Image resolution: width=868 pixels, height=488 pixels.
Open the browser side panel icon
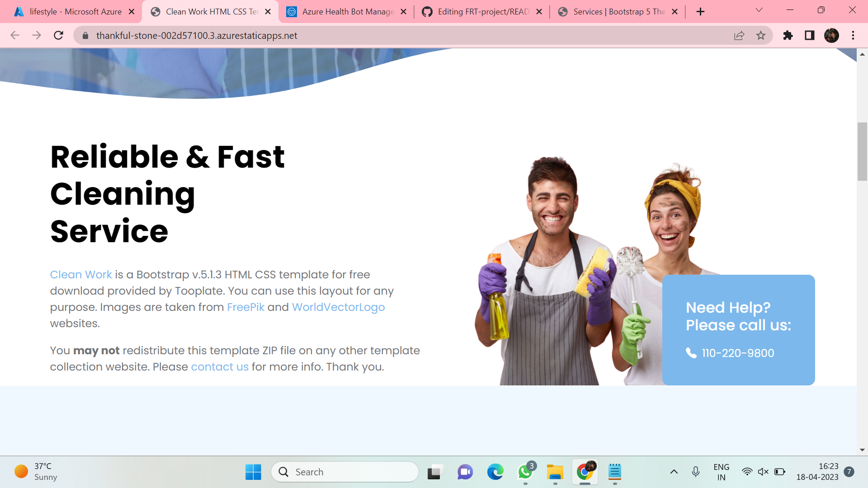click(x=809, y=35)
